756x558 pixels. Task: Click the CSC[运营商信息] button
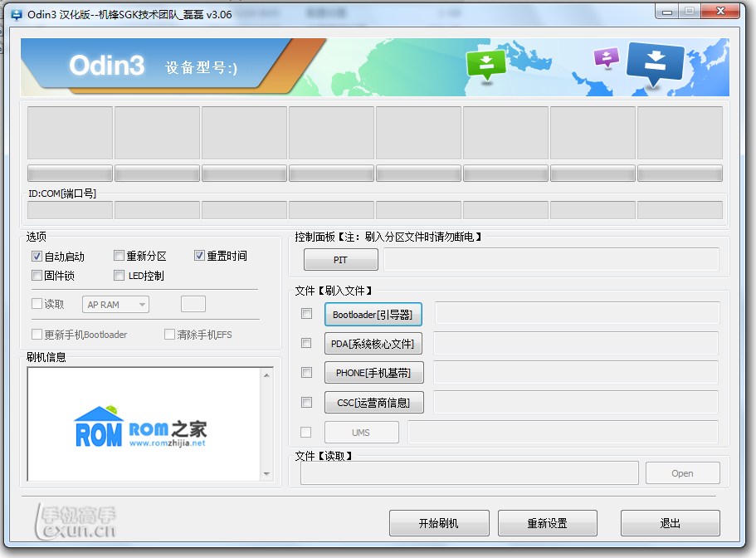[374, 402]
